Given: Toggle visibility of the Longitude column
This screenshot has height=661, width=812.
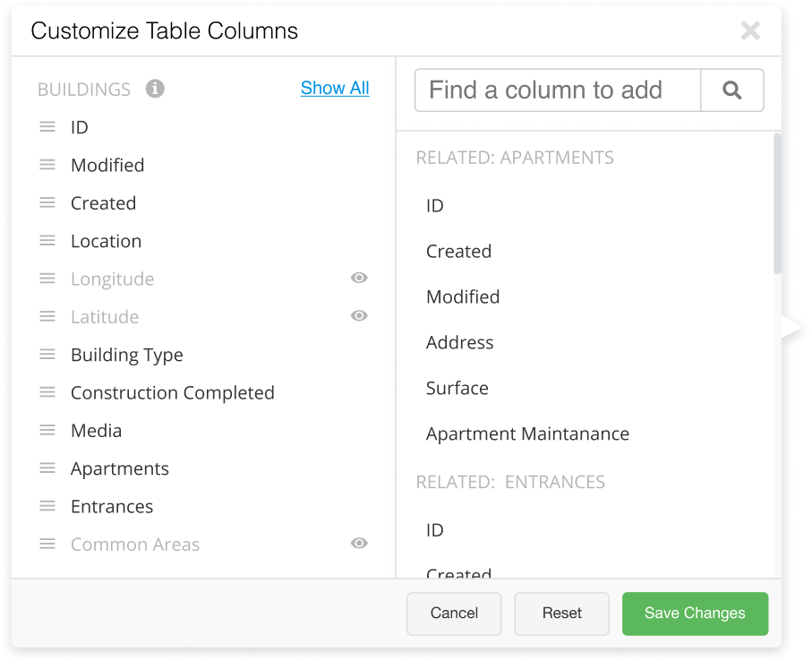Looking at the screenshot, I should pyautogui.click(x=358, y=278).
